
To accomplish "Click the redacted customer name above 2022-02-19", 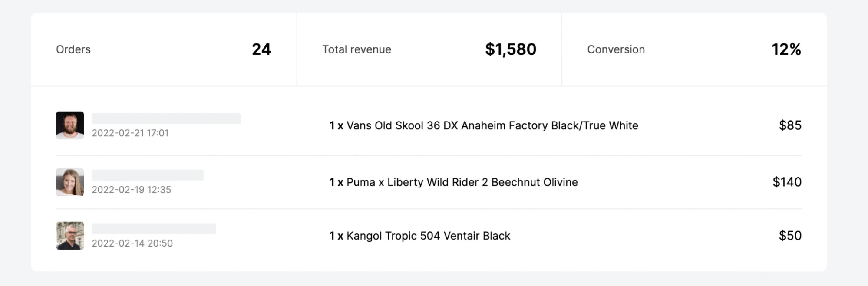I will click(x=148, y=175).
